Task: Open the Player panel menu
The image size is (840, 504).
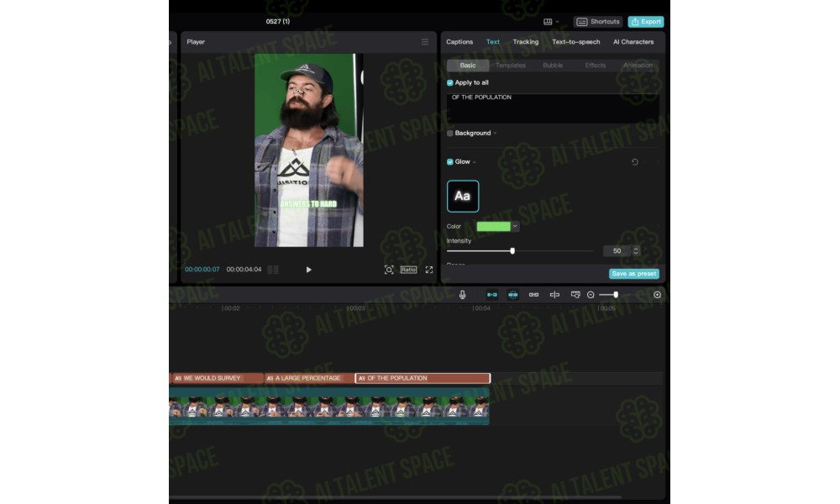Action: [x=425, y=42]
